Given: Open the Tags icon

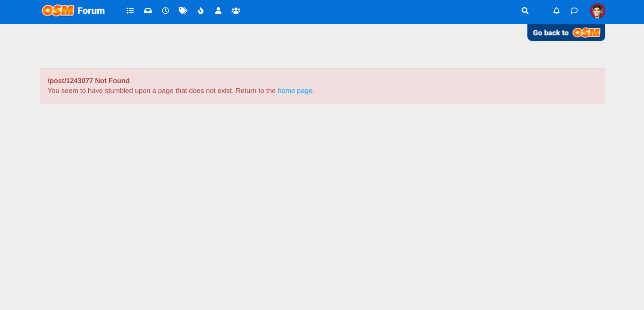Looking at the screenshot, I should point(183,10).
